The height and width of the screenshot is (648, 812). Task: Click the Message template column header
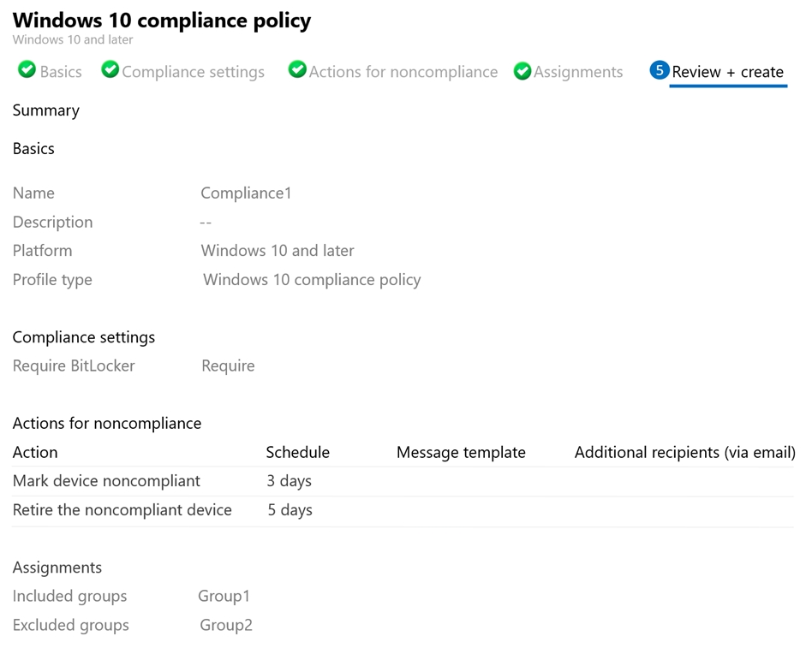[461, 452]
